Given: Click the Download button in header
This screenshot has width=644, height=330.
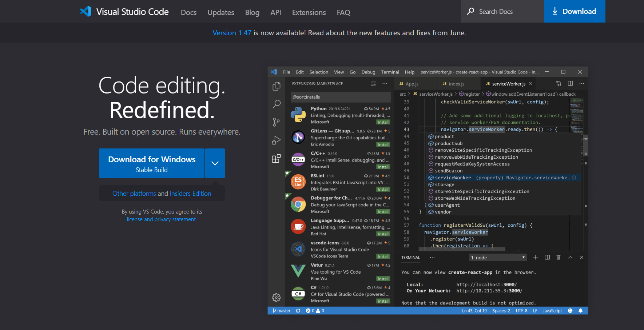Looking at the screenshot, I should (575, 11).
